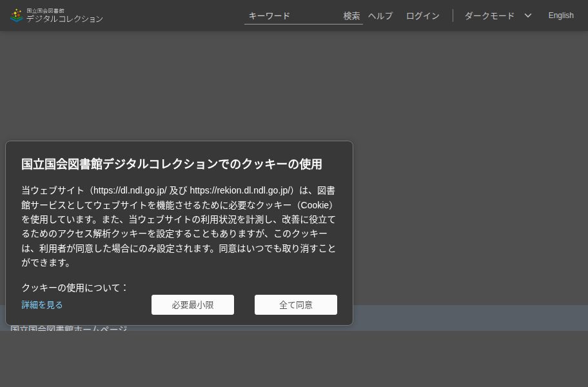
Task: Click the クッキーの使用について label
Action: pos(75,288)
